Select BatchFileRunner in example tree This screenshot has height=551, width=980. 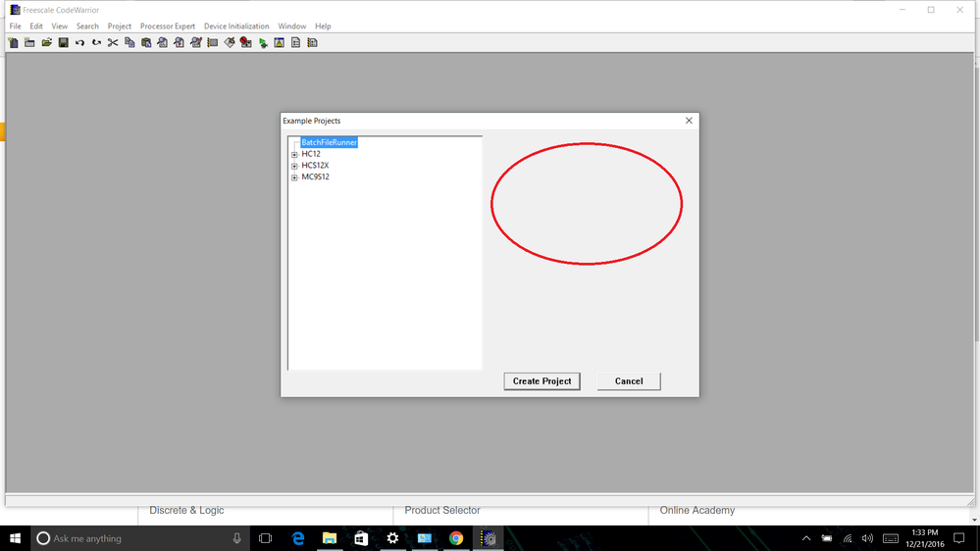click(x=330, y=142)
